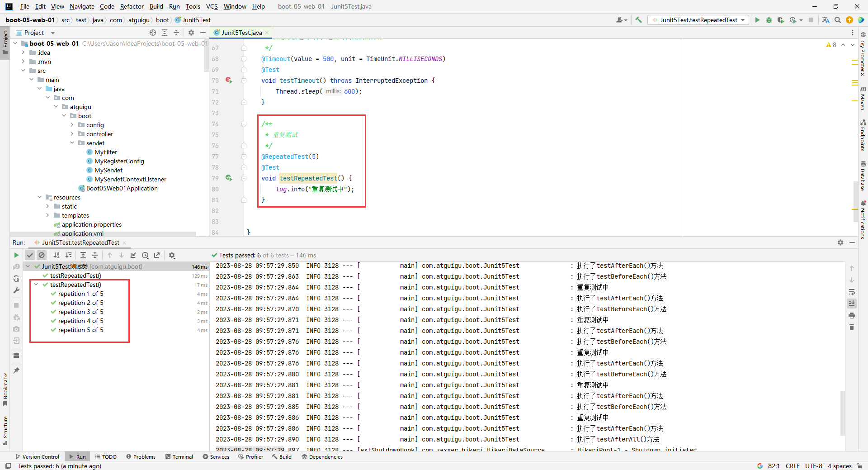This screenshot has width=868, height=470.
Task: Open Search Everywhere magnifier icon
Action: [838, 20]
